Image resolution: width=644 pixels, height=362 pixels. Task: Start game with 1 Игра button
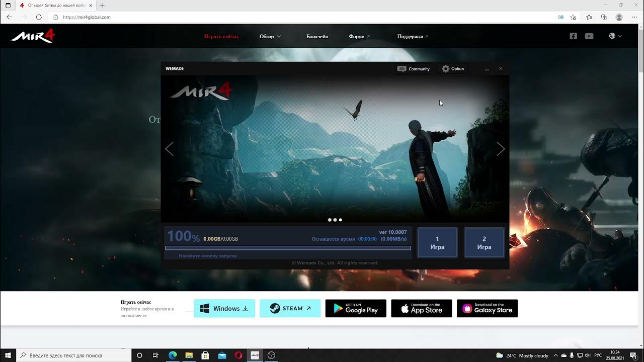pyautogui.click(x=437, y=243)
